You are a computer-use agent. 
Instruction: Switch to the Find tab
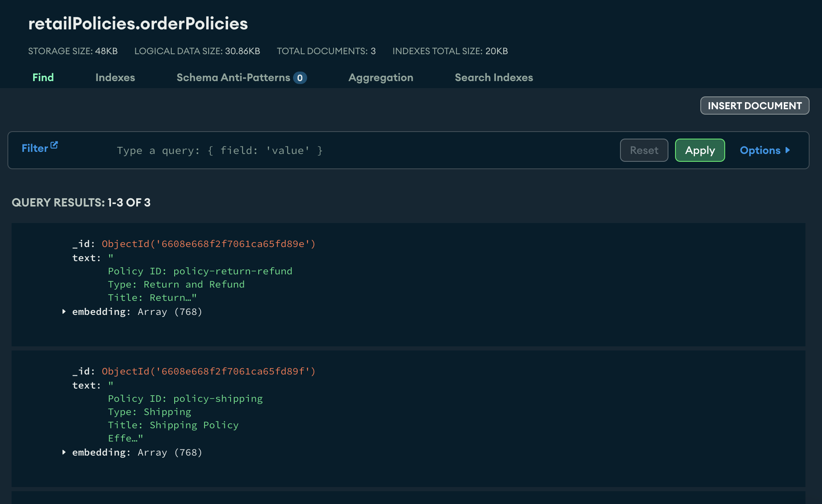(43, 77)
